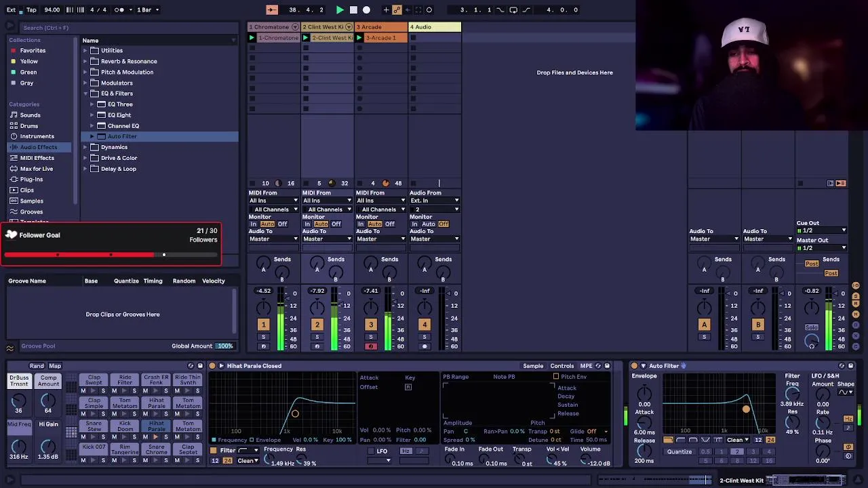Click the Tap tempo button
868x488 pixels.
pos(31,9)
